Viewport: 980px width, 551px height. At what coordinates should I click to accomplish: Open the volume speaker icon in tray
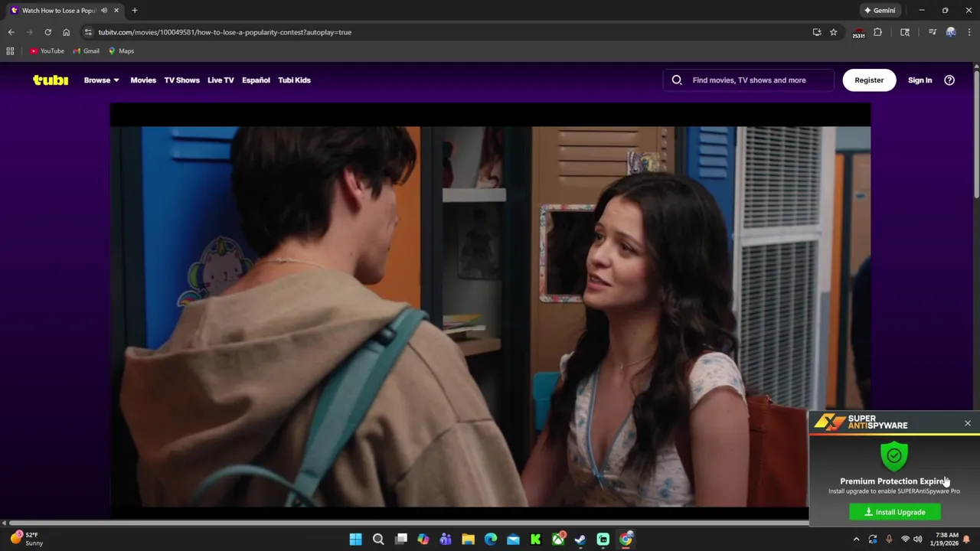point(917,540)
